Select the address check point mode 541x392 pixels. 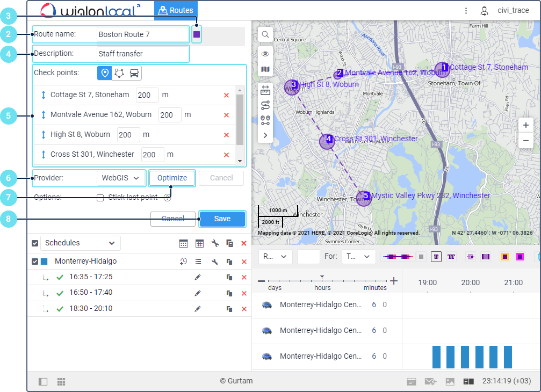click(105, 73)
